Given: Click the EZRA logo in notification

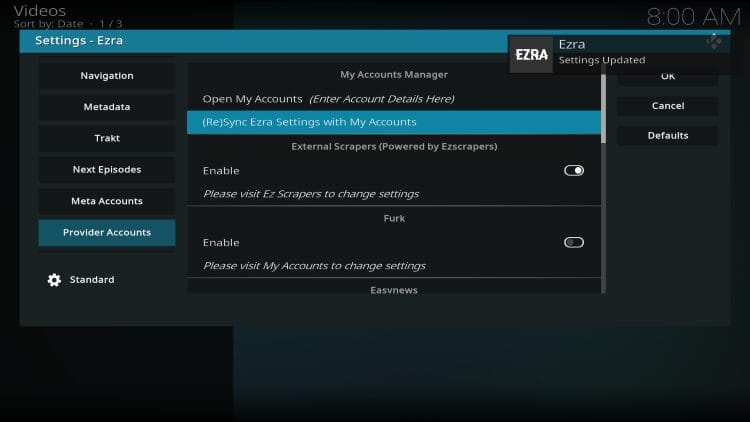Looking at the screenshot, I should tap(531, 55).
